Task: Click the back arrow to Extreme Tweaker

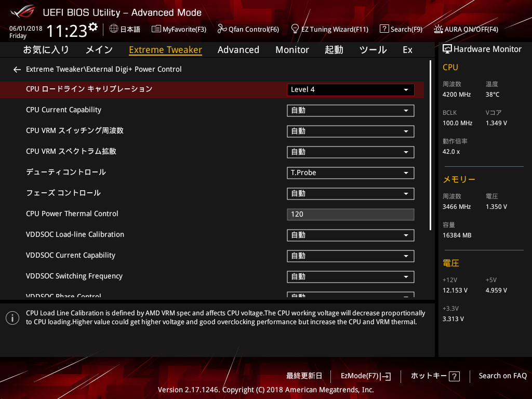Action: pyautogui.click(x=17, y=70)
